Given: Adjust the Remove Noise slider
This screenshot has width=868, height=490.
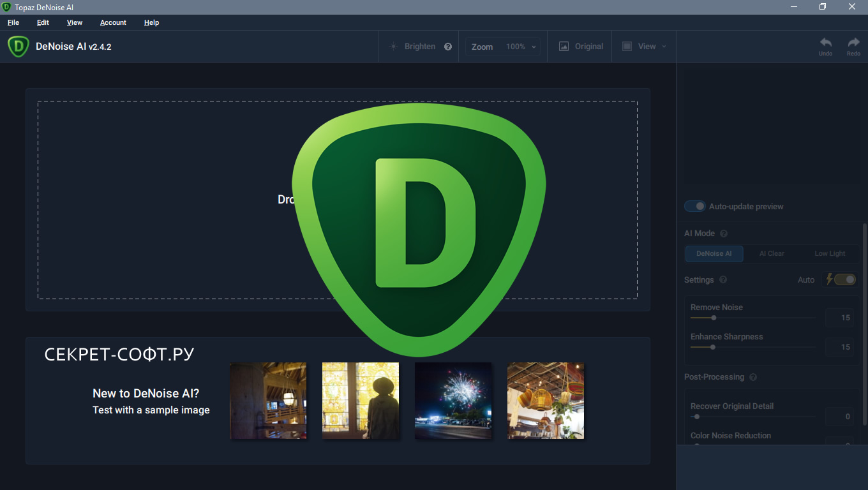Looking at the screenshot, I should pyautogui.click(x=753, y=318).
